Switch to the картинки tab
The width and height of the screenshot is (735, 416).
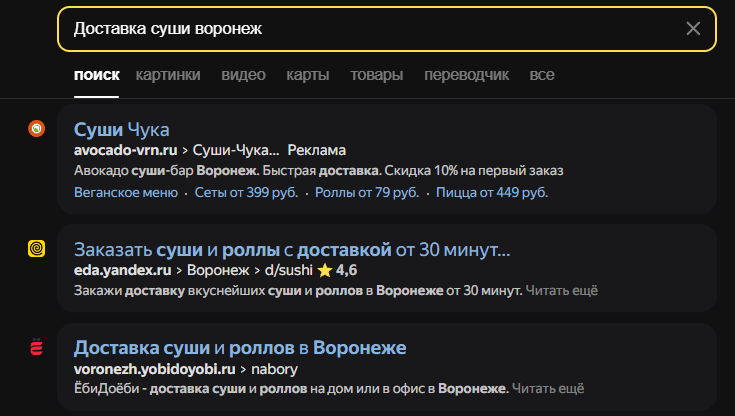[x=168, y=75]
